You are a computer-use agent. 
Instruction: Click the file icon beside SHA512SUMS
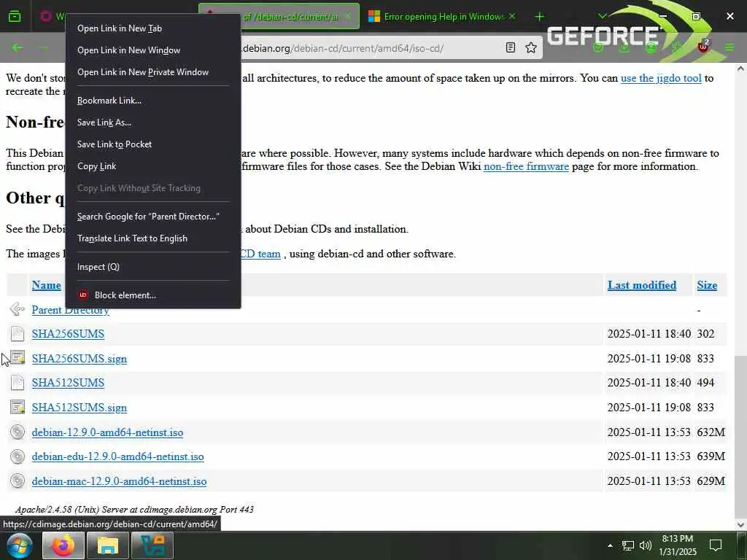(18, 382)
